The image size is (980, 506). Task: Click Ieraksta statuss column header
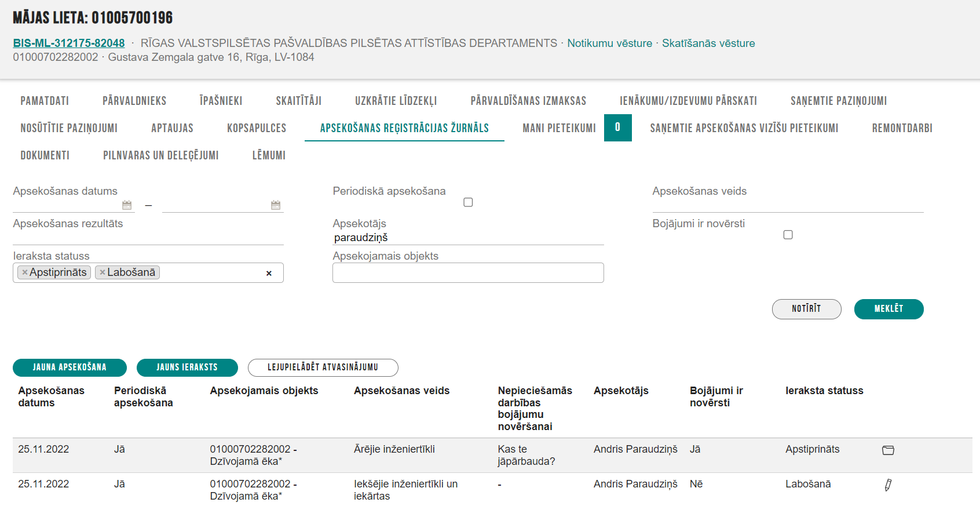coord(824,391)
